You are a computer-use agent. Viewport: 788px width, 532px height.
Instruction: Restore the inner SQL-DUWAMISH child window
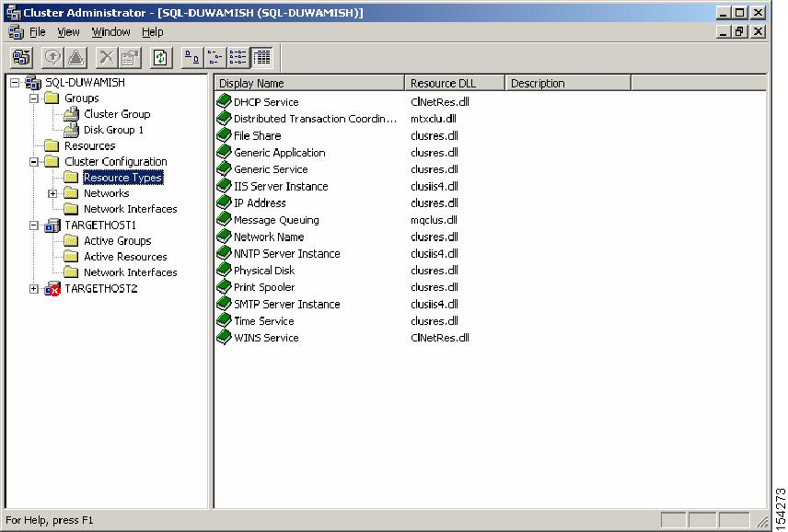coord(739,32)
